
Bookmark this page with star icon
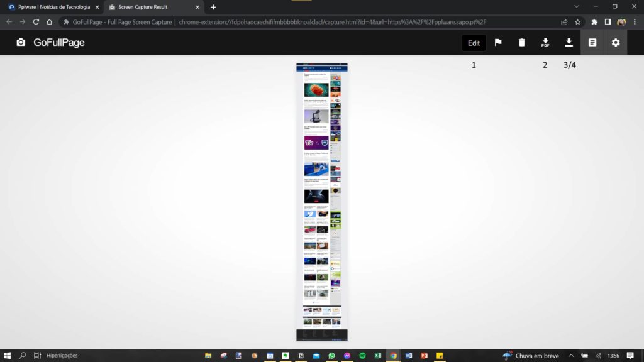pos(577,21)
